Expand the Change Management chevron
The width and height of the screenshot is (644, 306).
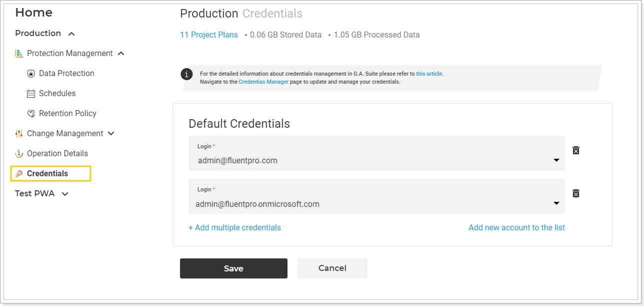pos(111,134)
